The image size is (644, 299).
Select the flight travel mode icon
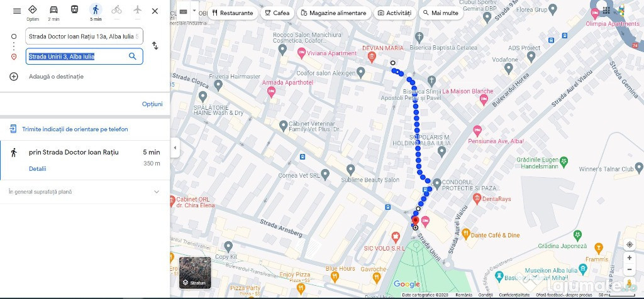pyautogui.click(x=138, y=9)
